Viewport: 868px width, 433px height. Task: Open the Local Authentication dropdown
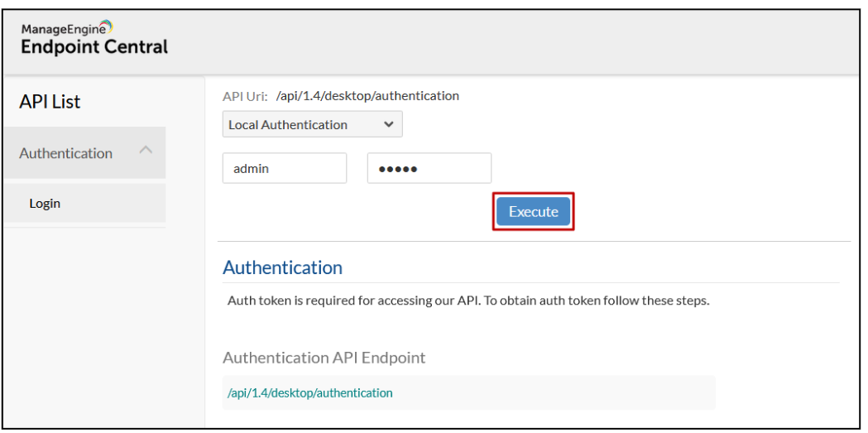coord(312,124)
